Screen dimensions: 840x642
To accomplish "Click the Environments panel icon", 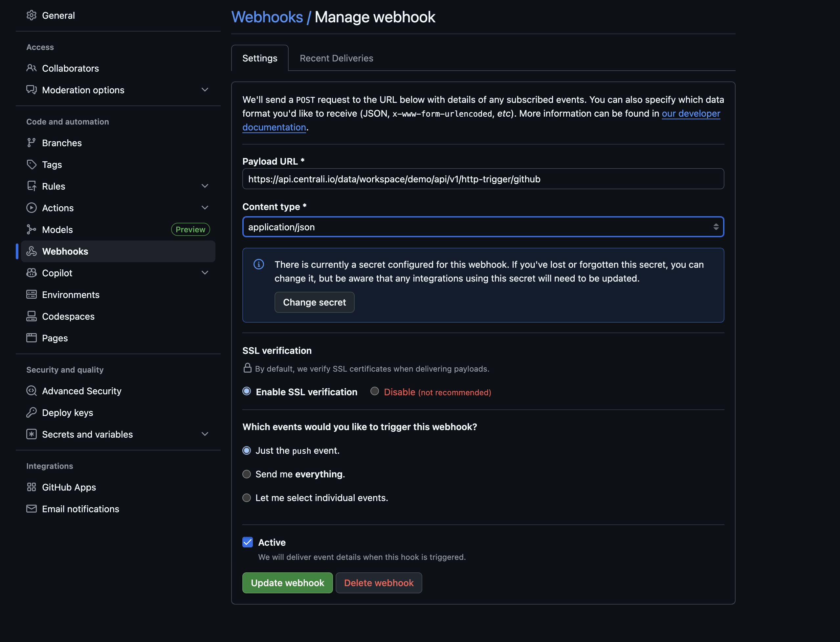I will pyautogui.click(x=32, y=294).
